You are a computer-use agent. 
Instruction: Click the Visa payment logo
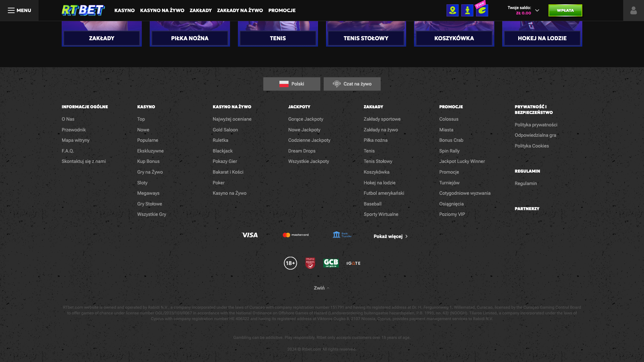[250, 235]
